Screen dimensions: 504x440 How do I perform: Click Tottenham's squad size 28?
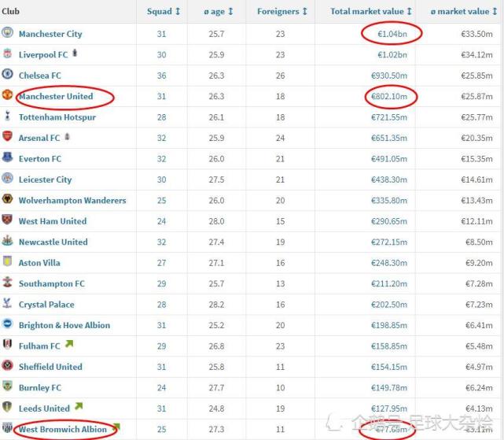(162, 117)
